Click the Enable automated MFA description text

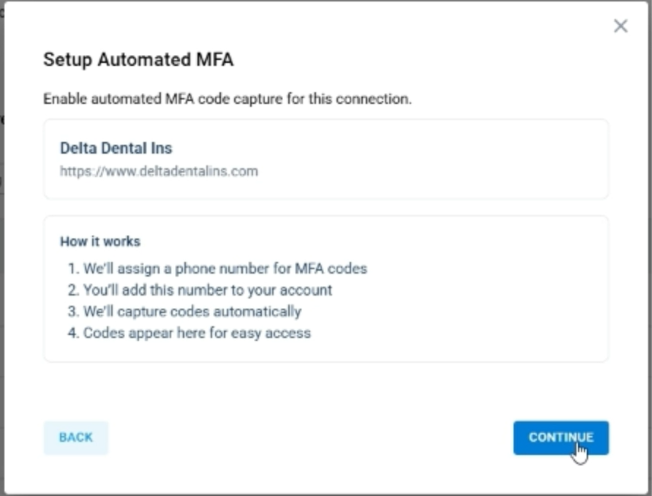point(227,99)
